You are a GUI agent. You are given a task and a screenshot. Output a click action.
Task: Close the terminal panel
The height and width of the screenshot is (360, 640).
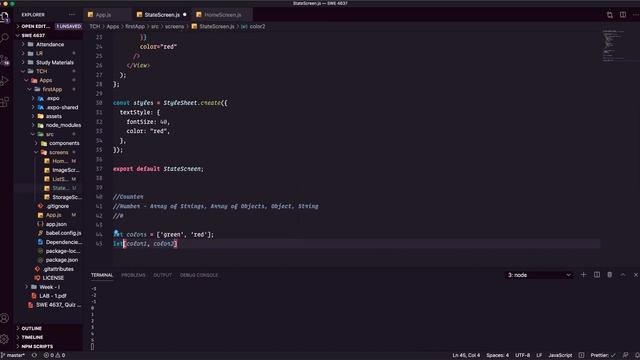coord(636,275)
